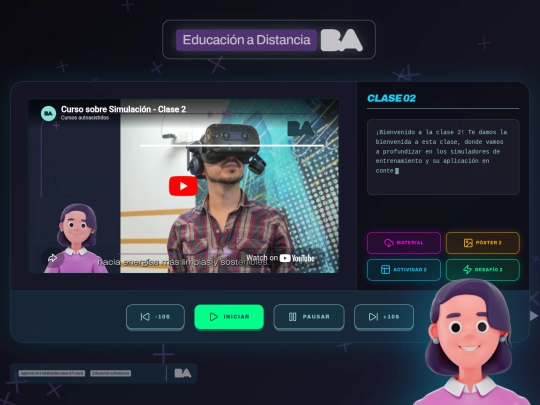Screen dimensions: 540x405
Task: Click the 'Agencia de Habilidades para el Futuro' footer tag
Action: coord(52,373)
